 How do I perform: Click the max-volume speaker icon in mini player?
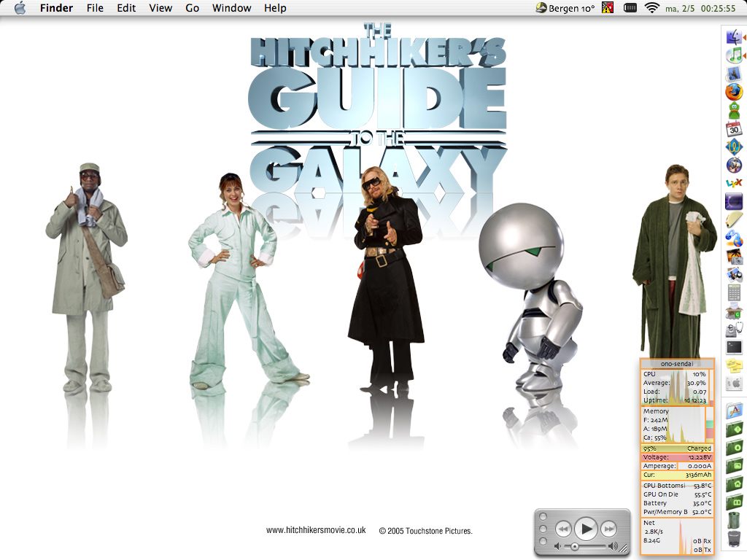click(613, 547)
